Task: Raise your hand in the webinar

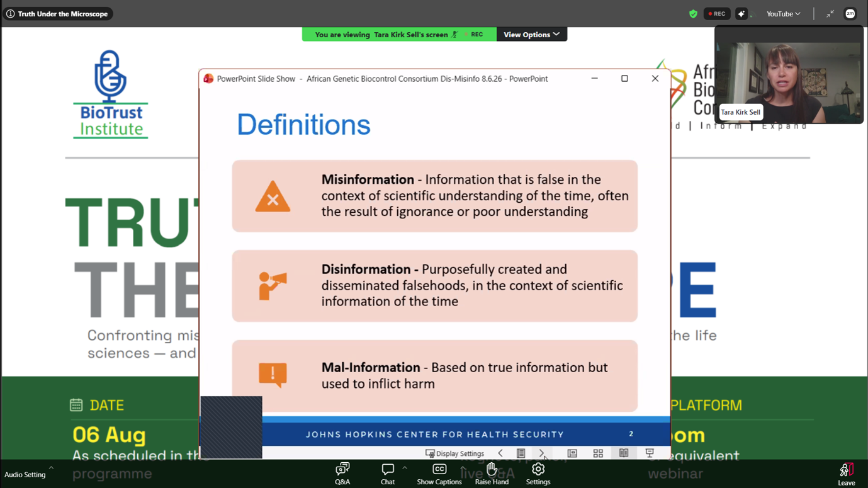Action: pos(492,474)
